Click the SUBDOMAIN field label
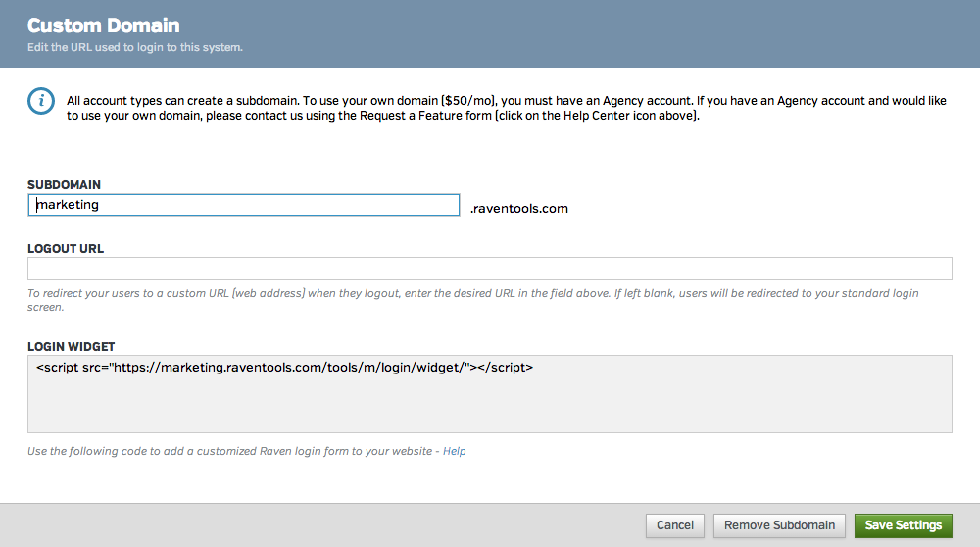The image size is (980, 547). coord(64,184)
